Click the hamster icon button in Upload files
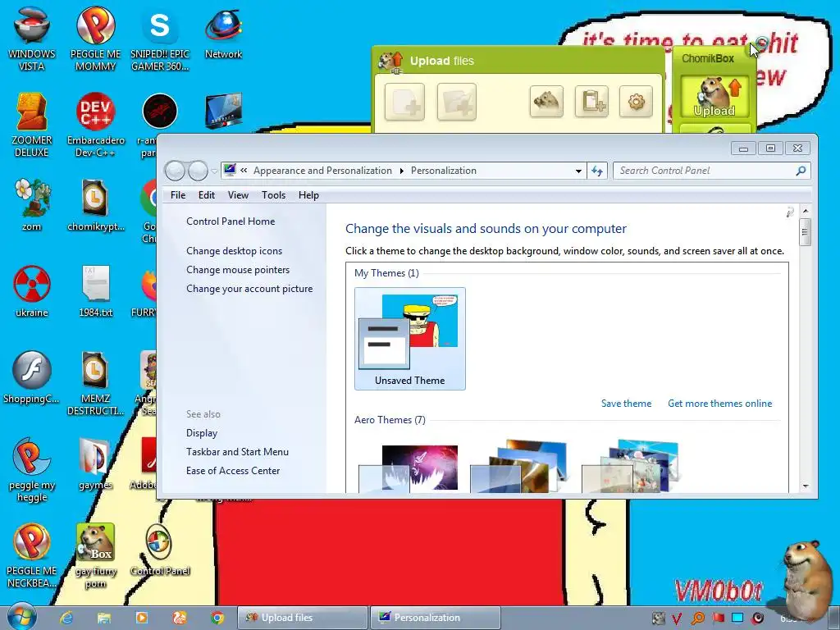Screen dimensions: 840x630 click(546, 101)
